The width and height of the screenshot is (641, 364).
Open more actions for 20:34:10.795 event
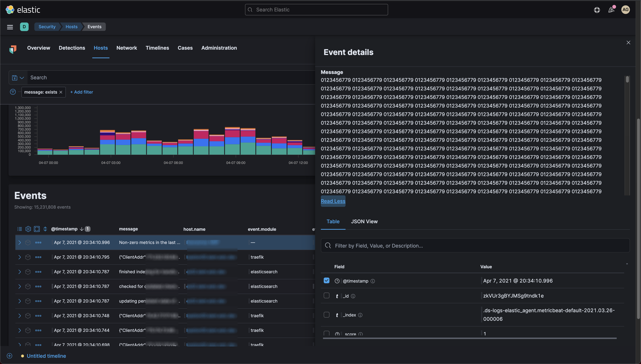38,257
